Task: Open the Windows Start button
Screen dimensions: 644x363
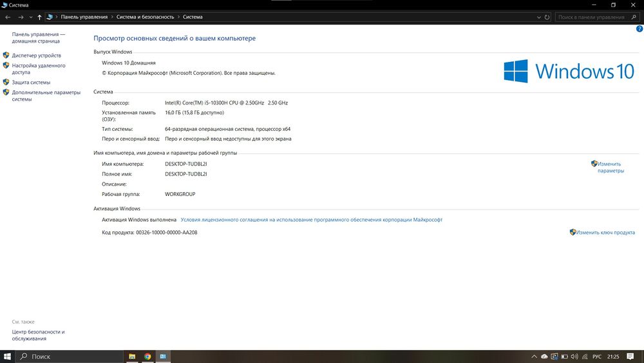Action: tap(7, 357)
